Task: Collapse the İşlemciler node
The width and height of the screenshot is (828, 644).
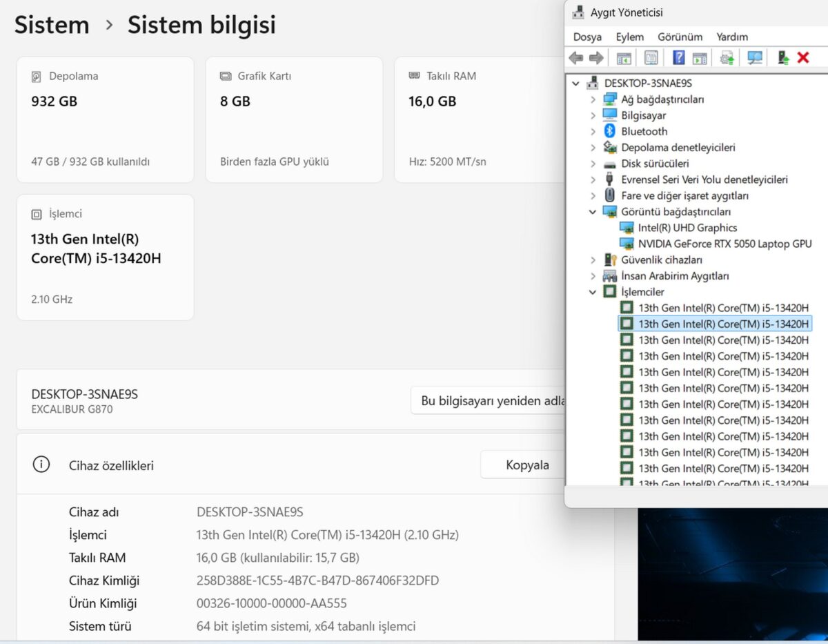Action: click(x=593, y=292)
